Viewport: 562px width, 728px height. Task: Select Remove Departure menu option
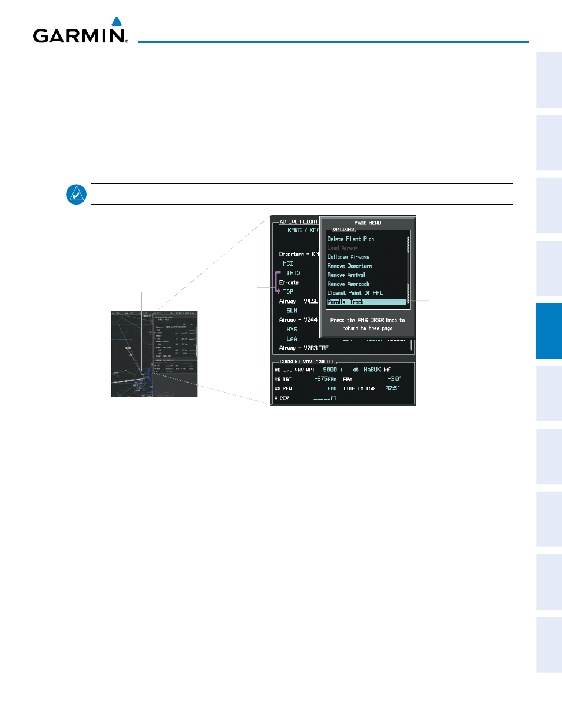pyautogui.click(x=349, y=266)
